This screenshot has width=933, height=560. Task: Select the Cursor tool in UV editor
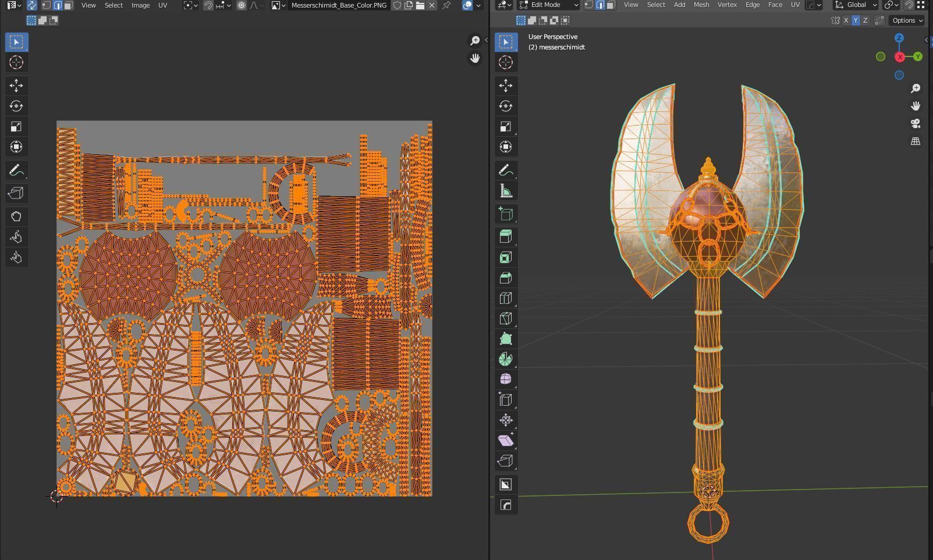click(x=16, y=62)
